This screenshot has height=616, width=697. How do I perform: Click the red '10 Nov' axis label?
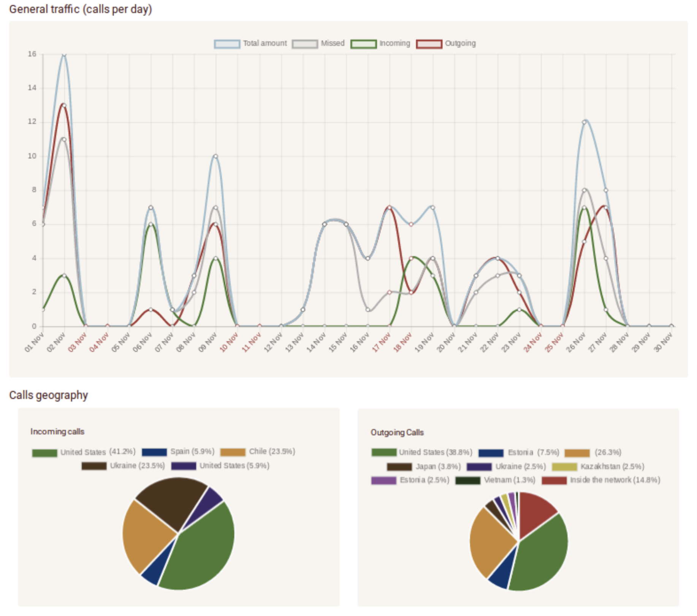[x=229, y=342]
